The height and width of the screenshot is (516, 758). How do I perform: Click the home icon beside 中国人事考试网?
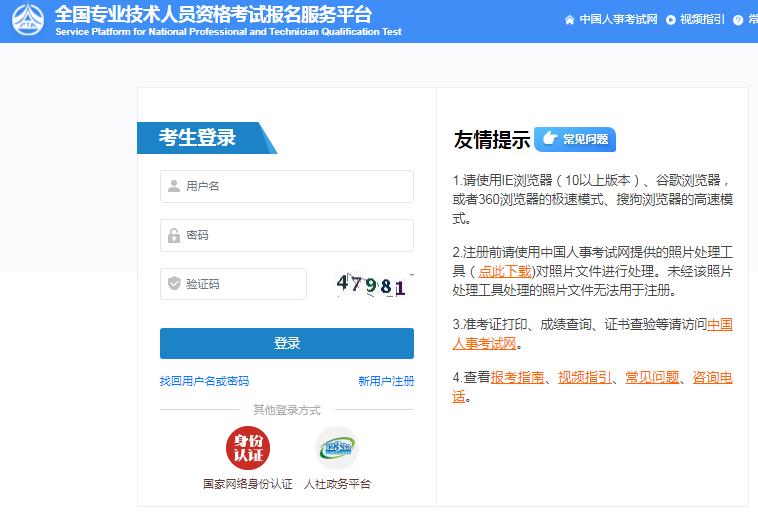(570, 20)
